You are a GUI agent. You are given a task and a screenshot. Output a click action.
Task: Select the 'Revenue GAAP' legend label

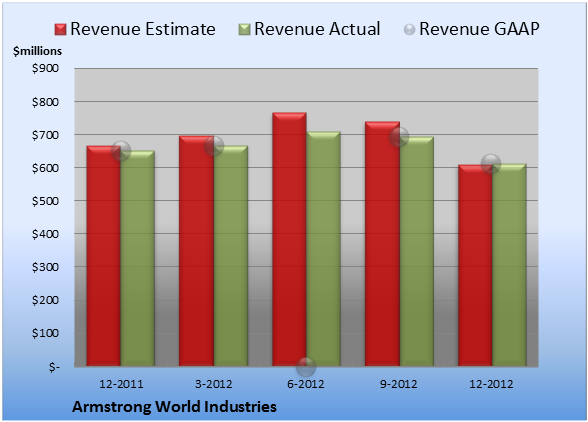(x=479, y=29)
